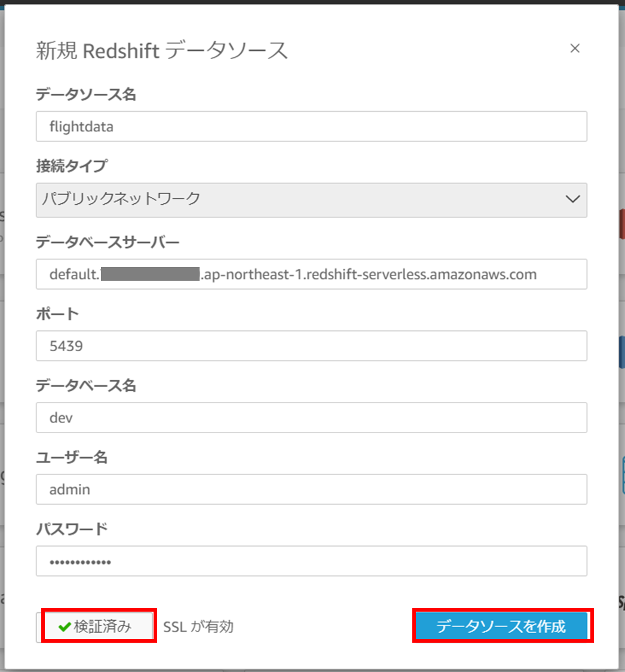Click the 接続タイプ label
This screenshot has height=672, width=625.
[72, 166]
